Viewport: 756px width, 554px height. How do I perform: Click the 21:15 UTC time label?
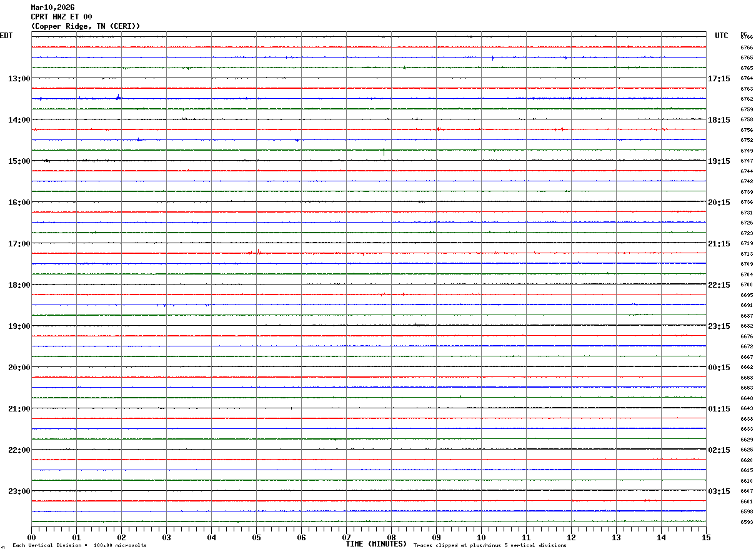tap(719, 244)
